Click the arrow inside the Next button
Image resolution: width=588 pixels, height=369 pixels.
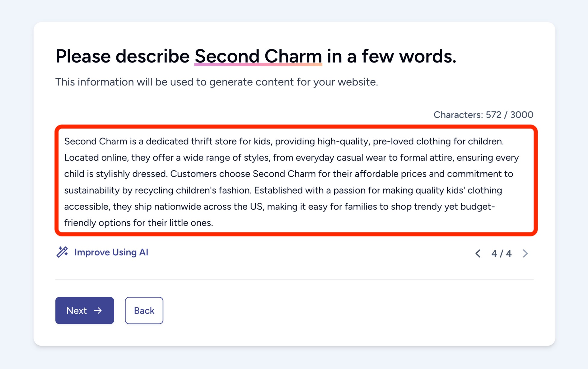click(97, 310)
